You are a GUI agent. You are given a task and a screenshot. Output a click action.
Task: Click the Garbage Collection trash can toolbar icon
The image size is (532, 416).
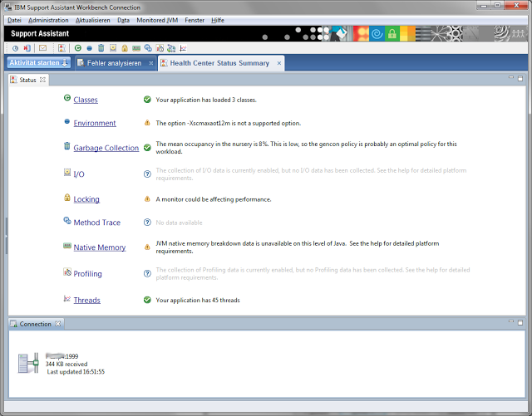coord(101,48)
